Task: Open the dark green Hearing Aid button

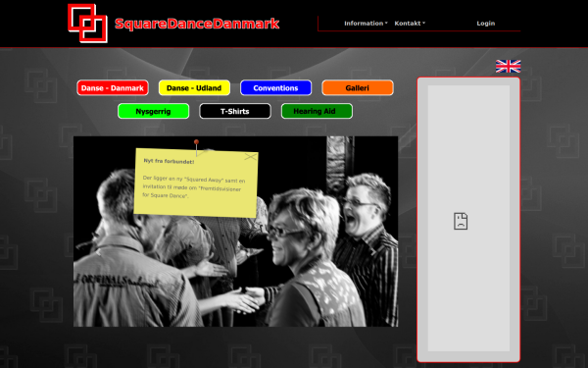Action: point(317,111)
